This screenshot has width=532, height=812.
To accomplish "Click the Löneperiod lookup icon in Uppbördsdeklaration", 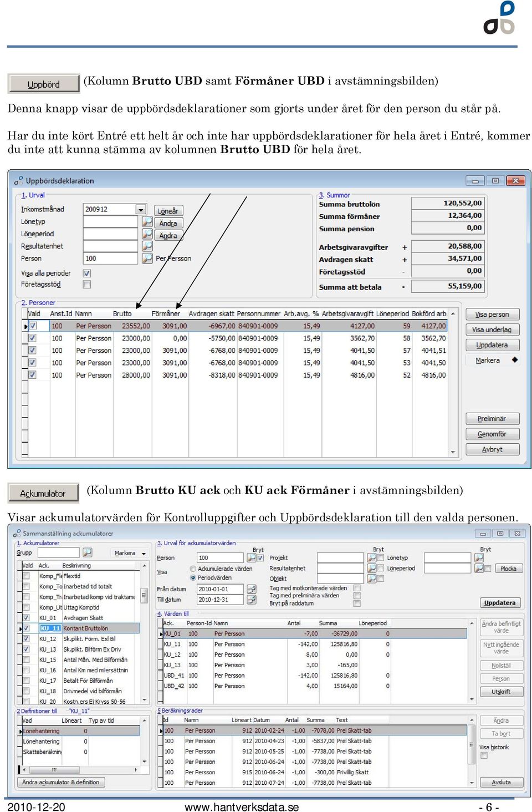I will coord(147,234).
